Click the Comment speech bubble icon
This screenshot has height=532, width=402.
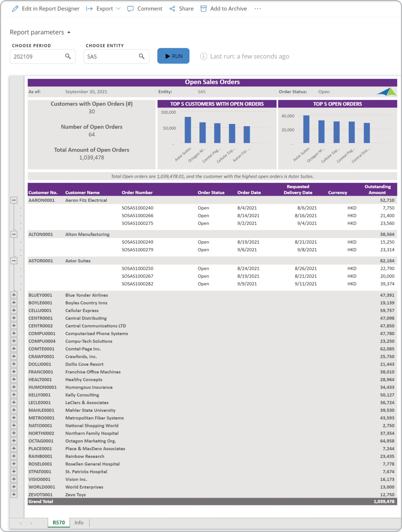pyautogui.click(x=130, y=9)
